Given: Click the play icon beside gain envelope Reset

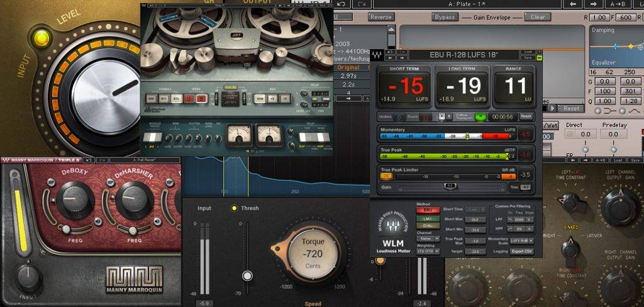Looking at the screenshot, I should pyautogui.click(x=553, y=108).
